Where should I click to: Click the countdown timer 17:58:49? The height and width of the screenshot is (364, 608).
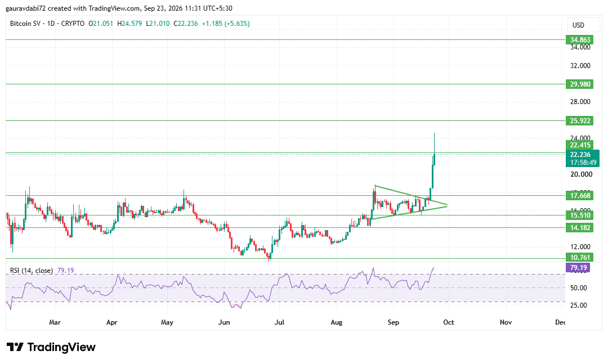583,163
